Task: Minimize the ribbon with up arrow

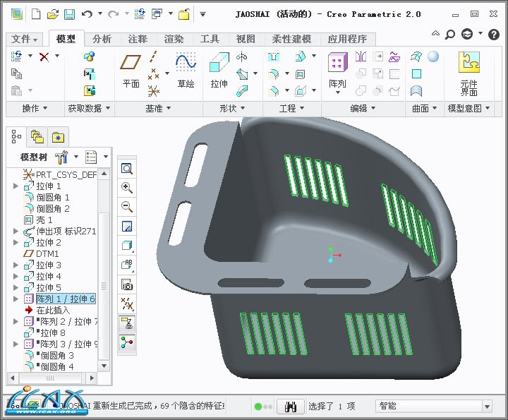Action: tap(436, 33)
